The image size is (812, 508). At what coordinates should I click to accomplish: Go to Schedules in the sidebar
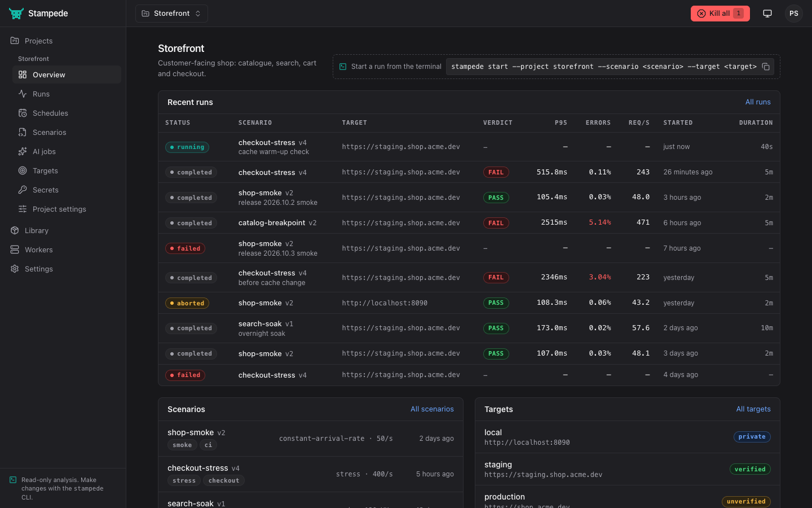[x=67, y=113]
